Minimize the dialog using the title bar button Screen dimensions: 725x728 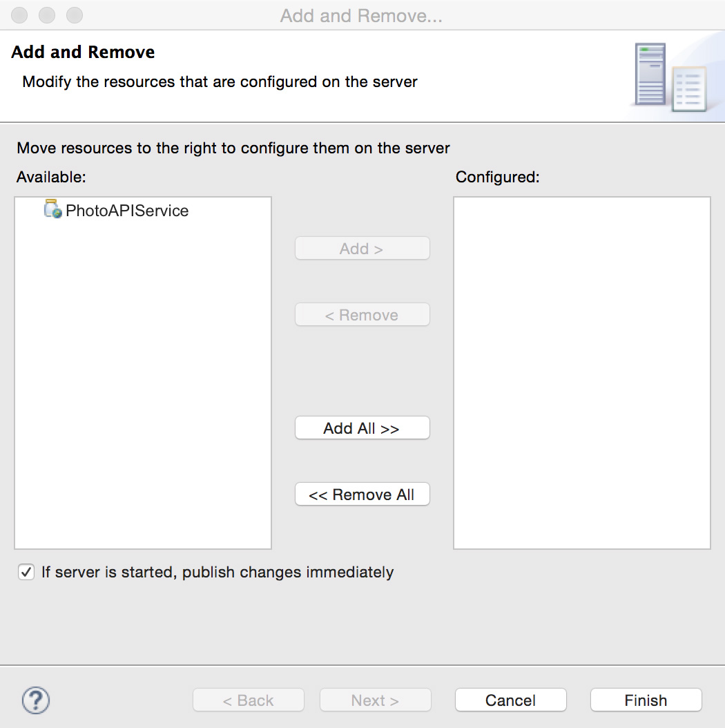coord(47,15)
